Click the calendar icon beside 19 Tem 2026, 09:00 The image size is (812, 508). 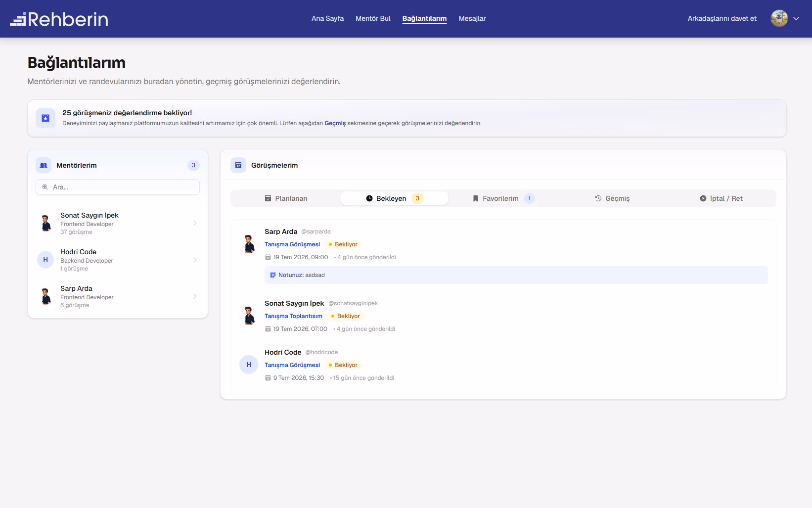click(x=268, y=257)
